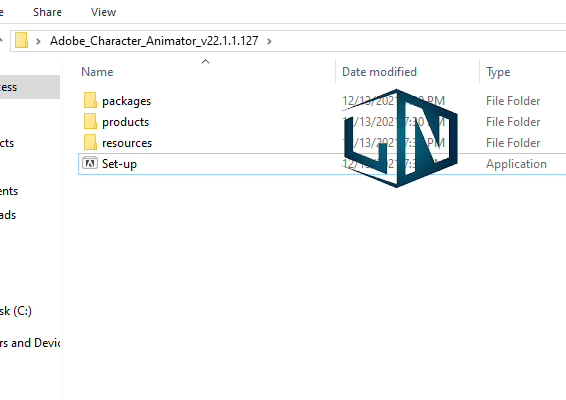Select the Set-up file name

(x=119, y=164)
